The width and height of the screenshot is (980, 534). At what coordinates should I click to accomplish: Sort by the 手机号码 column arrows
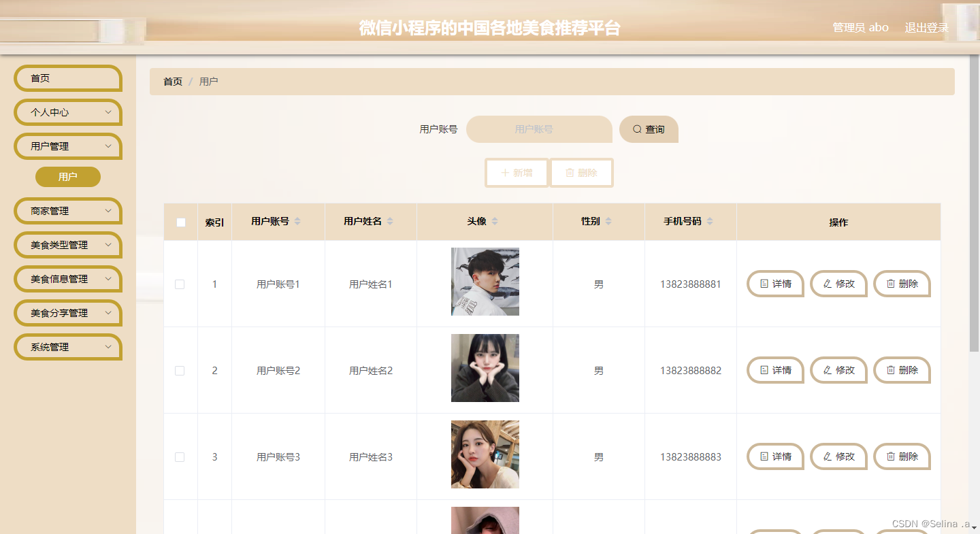(x=710, y=222)
